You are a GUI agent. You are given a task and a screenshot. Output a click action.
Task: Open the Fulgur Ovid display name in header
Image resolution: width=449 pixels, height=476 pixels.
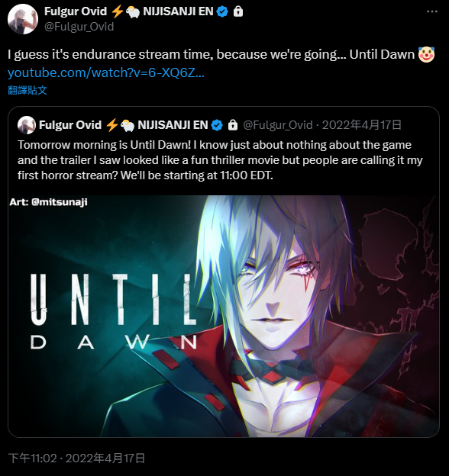[x=76, y=11]
